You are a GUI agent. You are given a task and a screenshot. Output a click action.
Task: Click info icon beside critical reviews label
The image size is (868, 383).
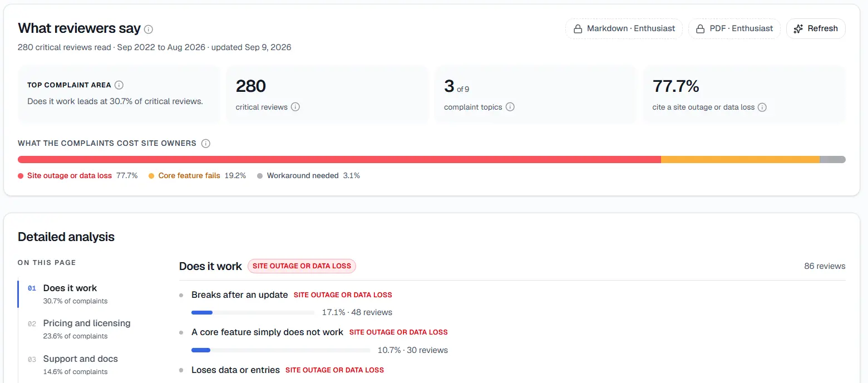295,107
